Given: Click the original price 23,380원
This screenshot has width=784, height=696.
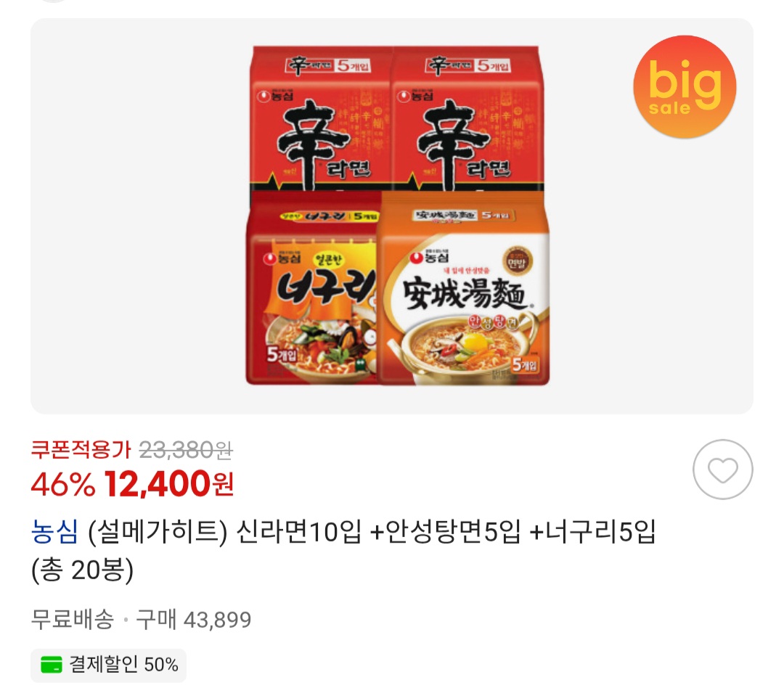Looking at the screenshot, I should (x=186, y=451).
